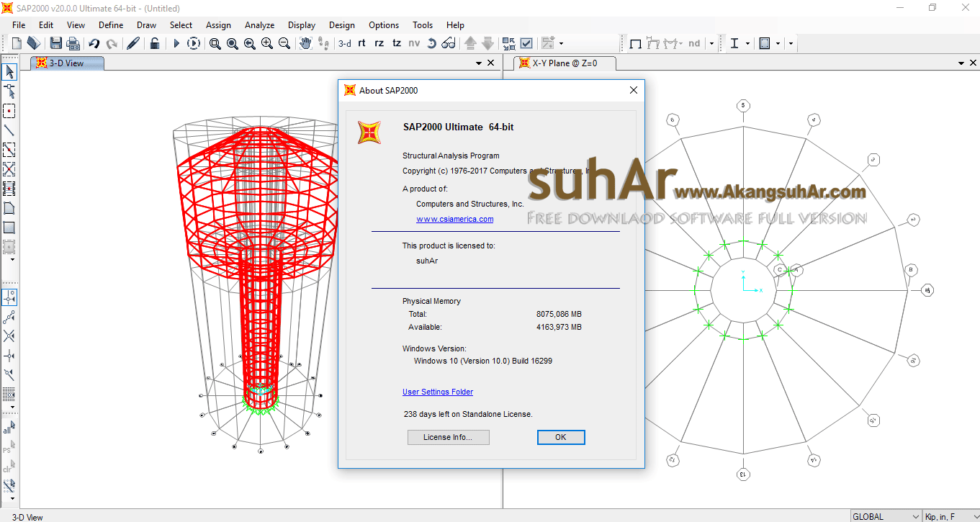Viewport: 980px width, 522px height.
Task: Open the Assign menu
Action: coord(218,25)
